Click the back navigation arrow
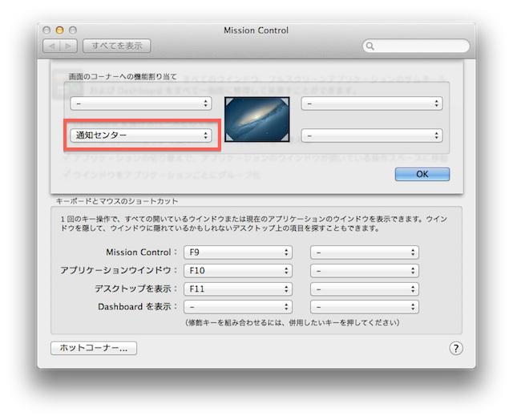The width and height of the screenshot is (513, 420). coord(51,46)
